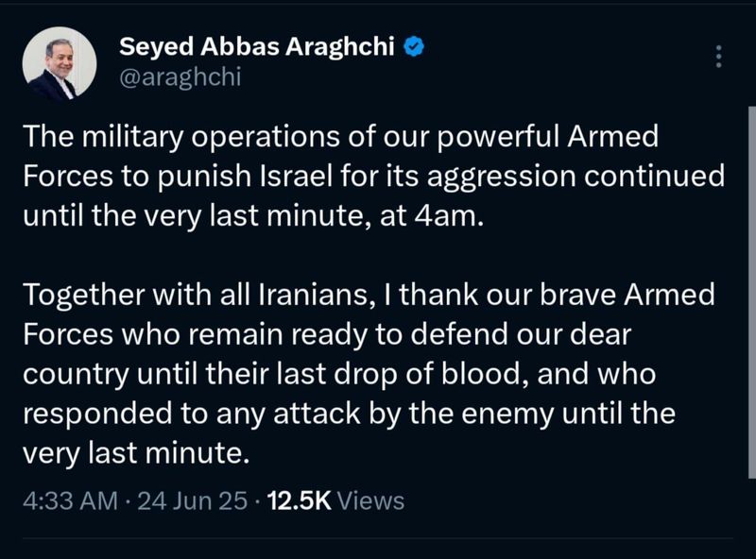This screenshot has height=559, width=756.
Task: Click the text 'aggression continued' in the first paragraph
Action: point(576,177)
